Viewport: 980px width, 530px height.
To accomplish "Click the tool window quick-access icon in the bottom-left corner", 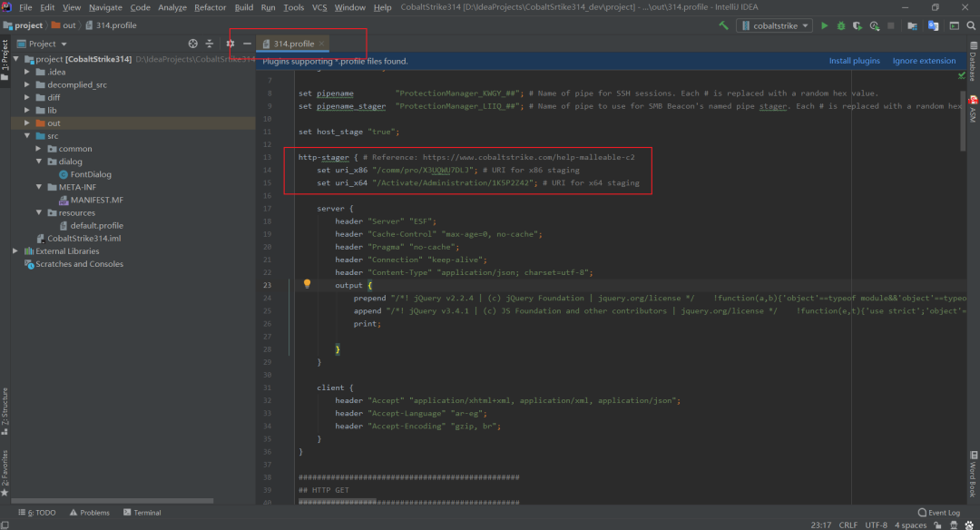I will point(5,525).
